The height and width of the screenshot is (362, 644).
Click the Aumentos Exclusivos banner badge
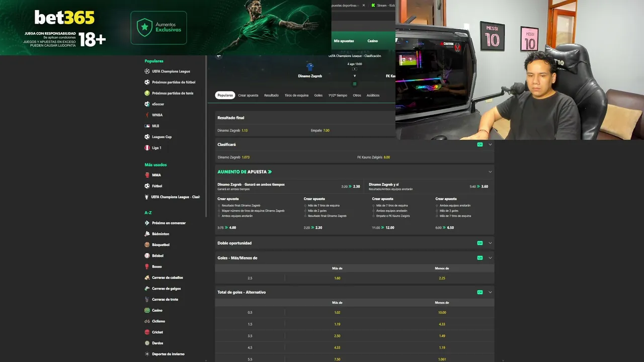click(x=158, y=28)
